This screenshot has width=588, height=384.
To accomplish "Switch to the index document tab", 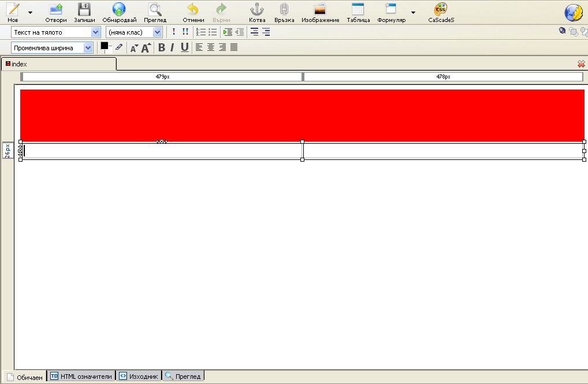I will pos(59,64).
